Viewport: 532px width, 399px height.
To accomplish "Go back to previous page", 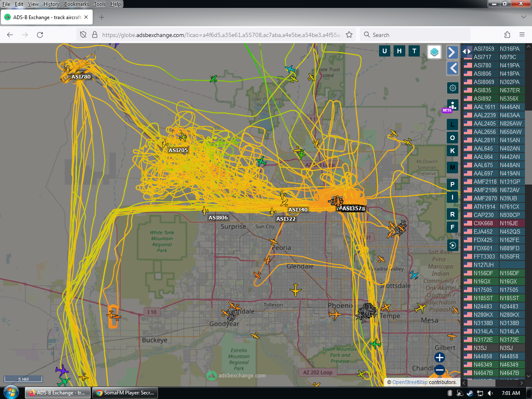I will [x=10, y=35].
